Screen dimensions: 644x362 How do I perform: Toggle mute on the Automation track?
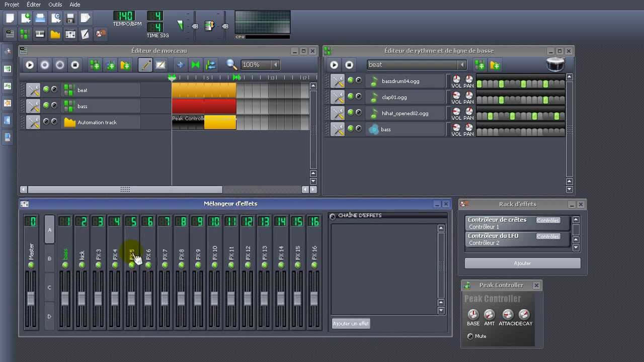point(46,122)
